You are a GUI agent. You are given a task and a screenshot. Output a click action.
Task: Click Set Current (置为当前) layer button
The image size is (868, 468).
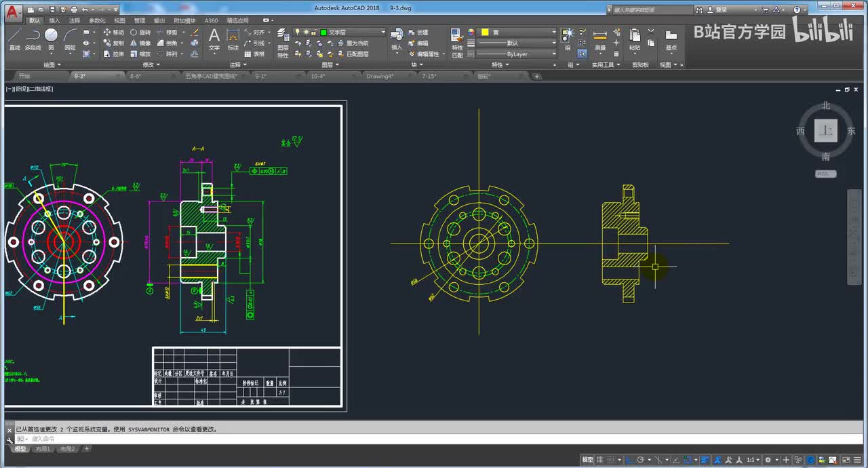click(x=352, y=43)
